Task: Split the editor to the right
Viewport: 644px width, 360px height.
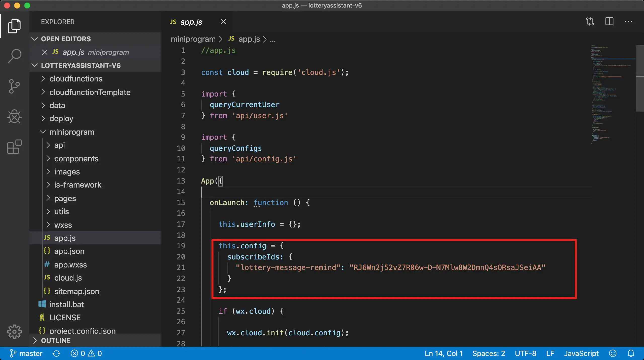Action: pyautogui.click(x=609, y=22)
